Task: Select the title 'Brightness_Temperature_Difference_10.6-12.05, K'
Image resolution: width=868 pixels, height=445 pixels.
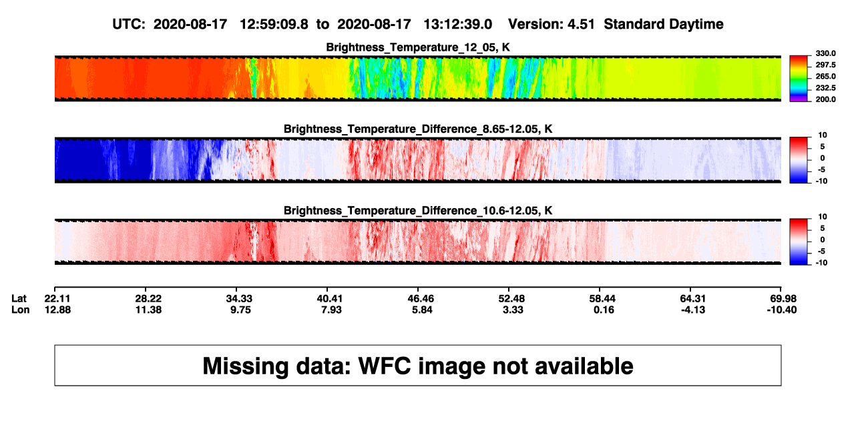Action: pyautogui.click(x=417, y=211)
